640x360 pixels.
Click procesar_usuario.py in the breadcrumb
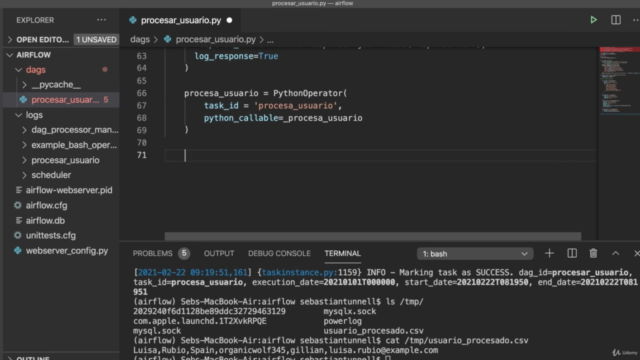[x=216, y=40]
